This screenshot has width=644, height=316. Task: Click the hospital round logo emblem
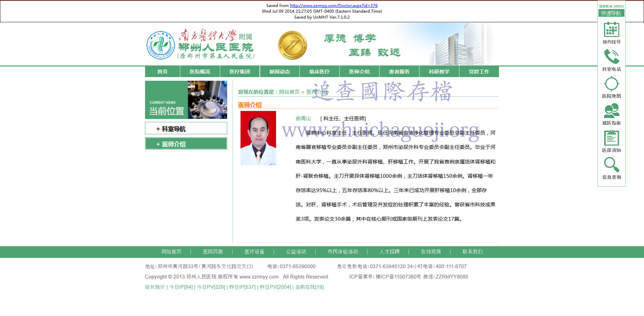[x=161, y=46]
